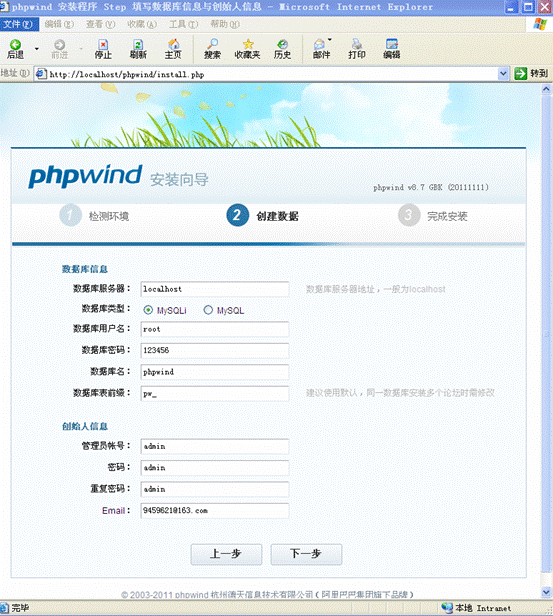
Task: Open the Edit (编辑) menu
Action: point(59,24)
